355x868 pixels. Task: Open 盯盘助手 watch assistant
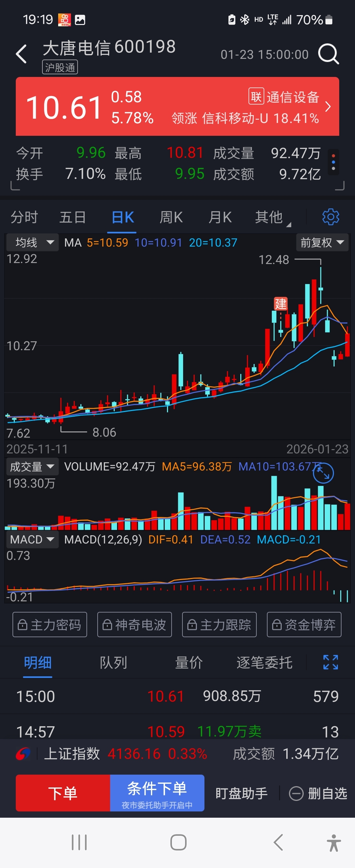(241, 793)
